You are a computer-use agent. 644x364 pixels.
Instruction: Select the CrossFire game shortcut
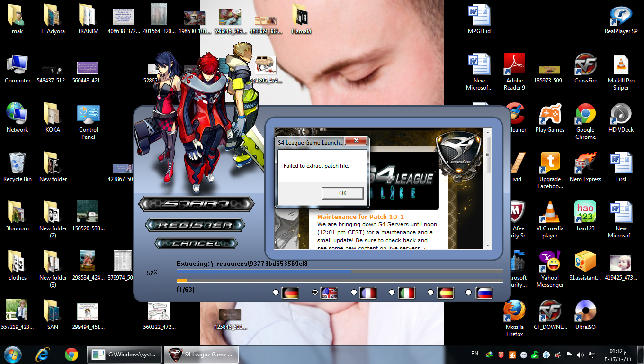tap(586, 69)
